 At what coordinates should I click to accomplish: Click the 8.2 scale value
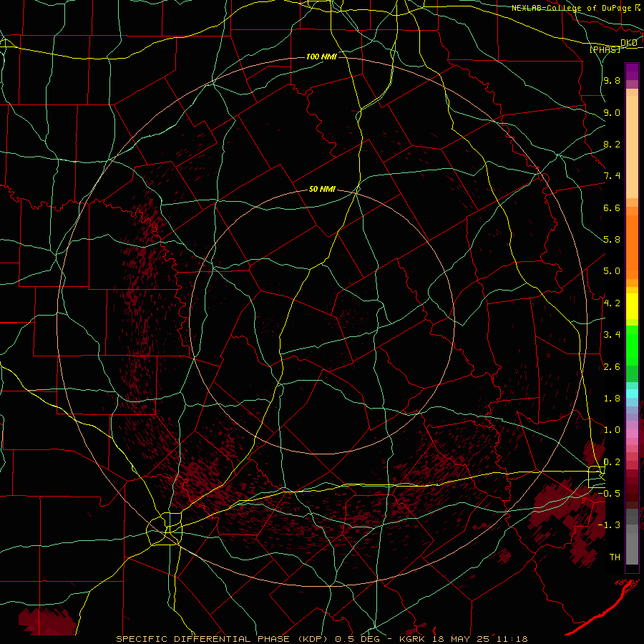pos(612,144)
